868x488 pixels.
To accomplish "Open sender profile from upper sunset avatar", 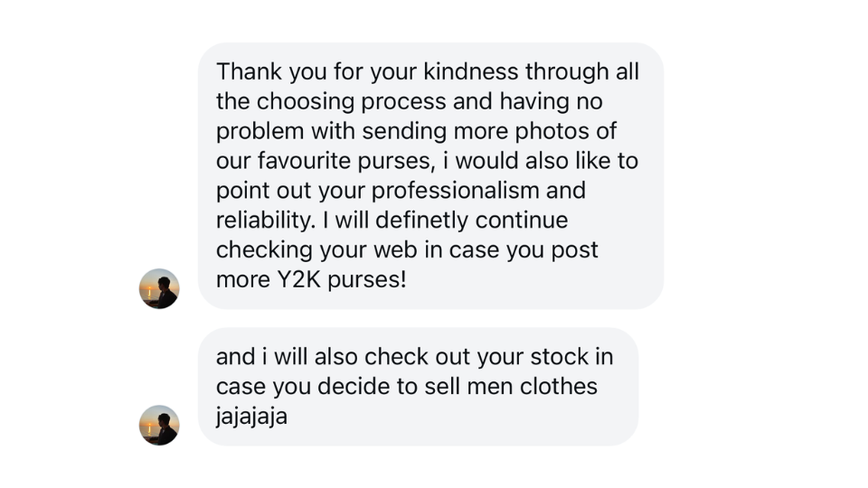I will pyautogui.click(x=159, y=289).
